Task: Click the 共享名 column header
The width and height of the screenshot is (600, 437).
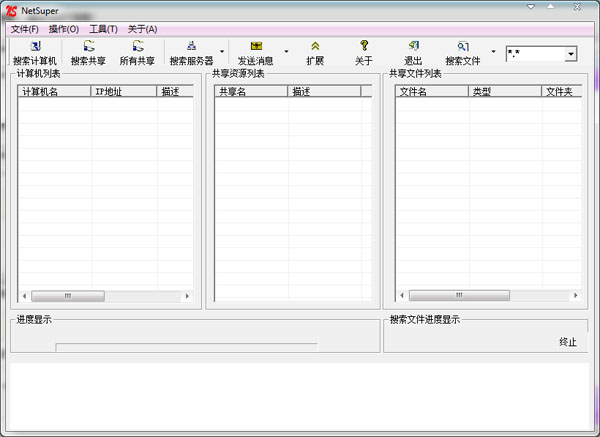Action: point(251,91)
